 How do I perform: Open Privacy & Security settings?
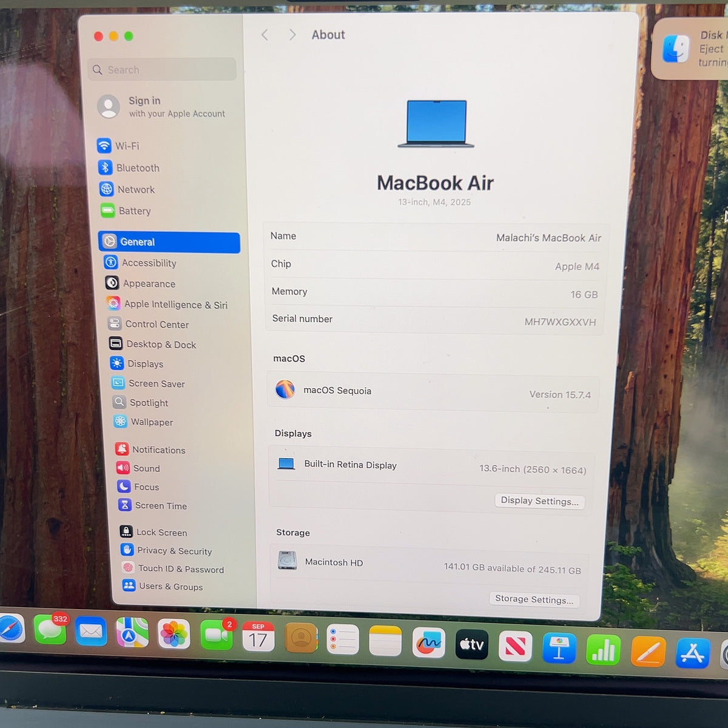point(166,550)
